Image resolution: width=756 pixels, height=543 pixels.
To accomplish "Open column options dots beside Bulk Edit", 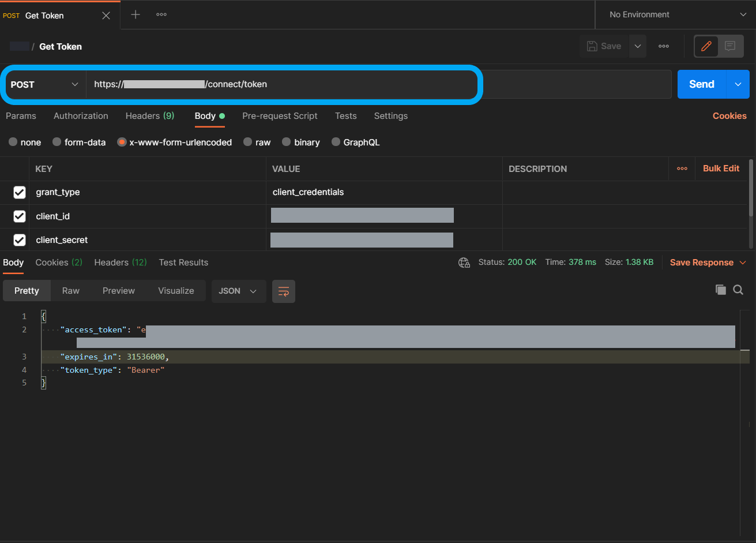I will coord(682,168).
